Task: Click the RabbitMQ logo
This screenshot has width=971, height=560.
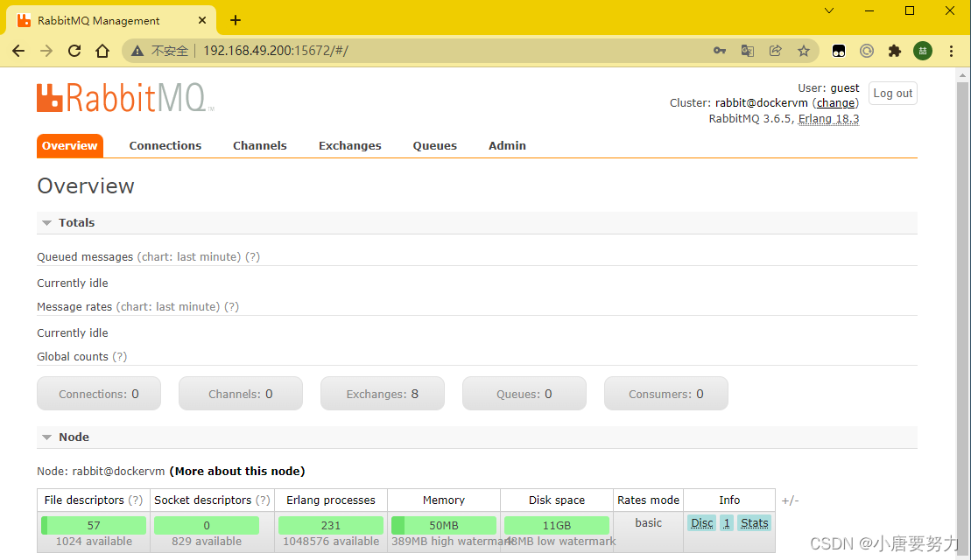Action: point(125,98)
